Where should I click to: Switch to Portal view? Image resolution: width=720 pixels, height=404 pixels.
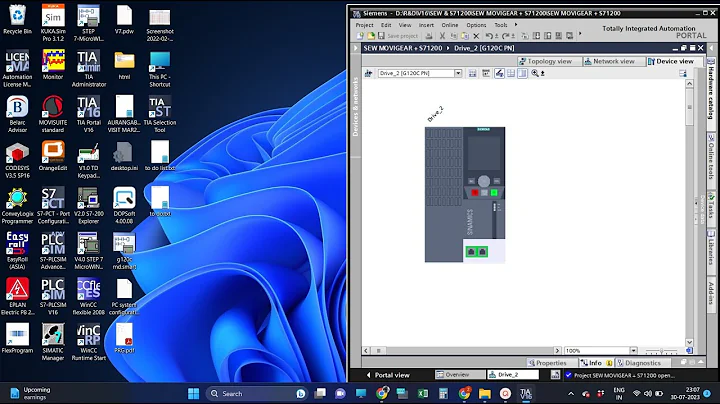click(x=388, y=375)
